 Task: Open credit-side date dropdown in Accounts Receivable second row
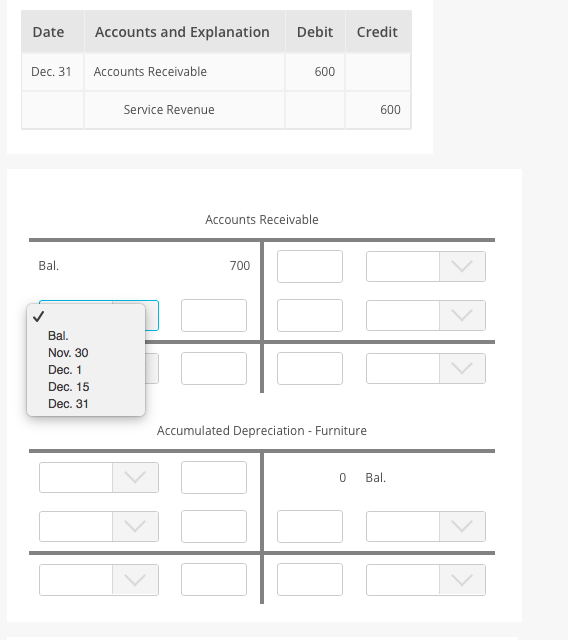(x=426, y=316)
